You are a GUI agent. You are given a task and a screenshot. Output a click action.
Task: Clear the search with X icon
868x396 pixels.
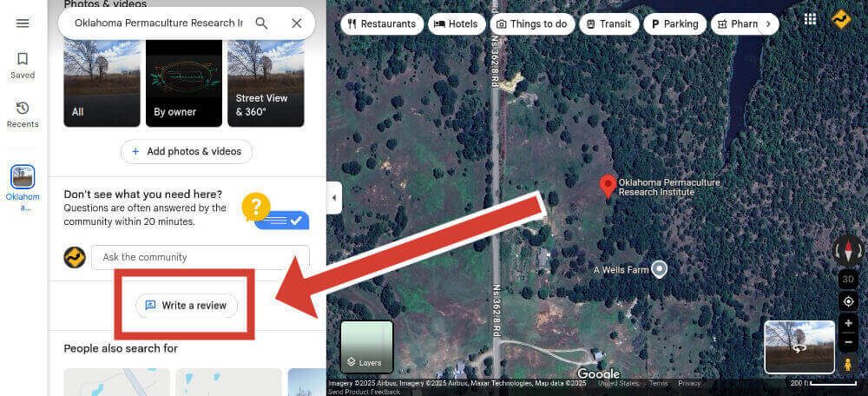(x=297, y=23)
